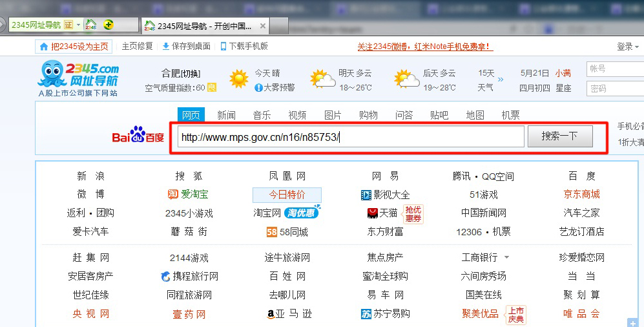Open the 央视网 red link
The height and width of the screenshot is (327, 644).
click(x=91, y=314)
